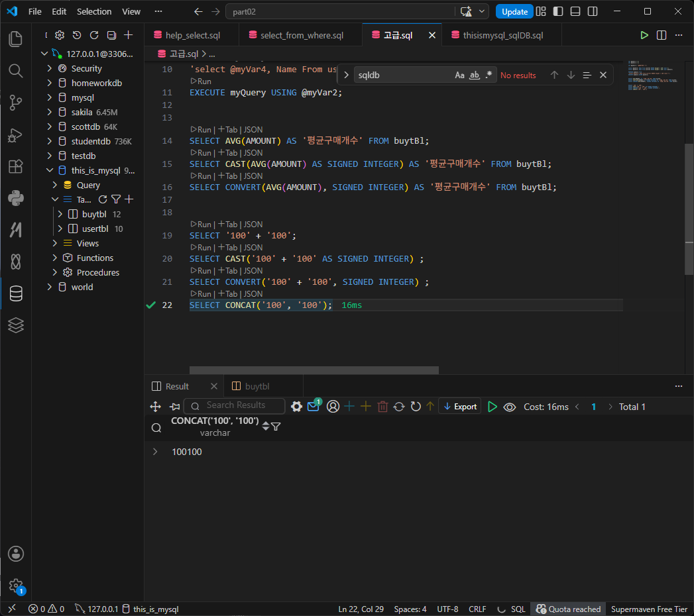This screenshot has width=694, height=616.
Task: Click JSON above line 19
Action: pyautogui.click(x=253, y=224)
